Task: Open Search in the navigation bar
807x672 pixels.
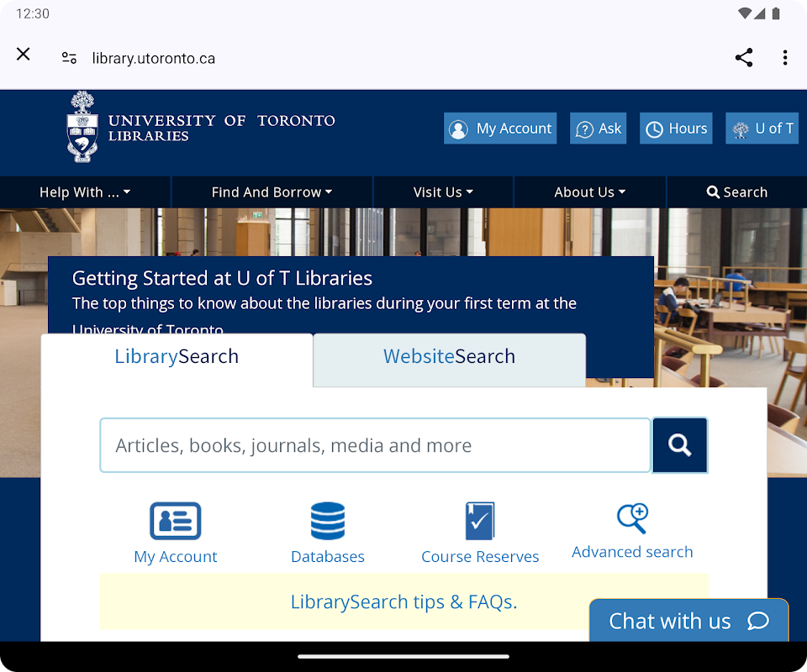Action: click(x=737, y=192)
